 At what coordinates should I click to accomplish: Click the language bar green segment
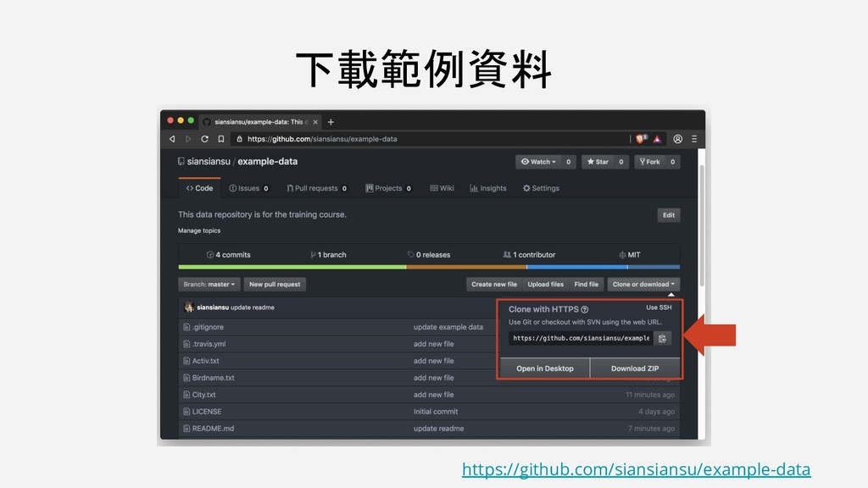292,267
